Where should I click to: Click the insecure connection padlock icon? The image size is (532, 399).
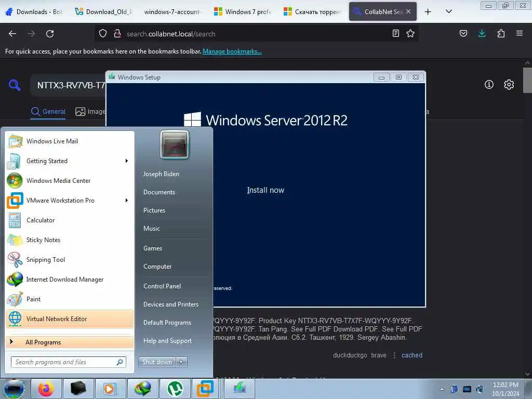pyautogui.click(x=117, y=33)
